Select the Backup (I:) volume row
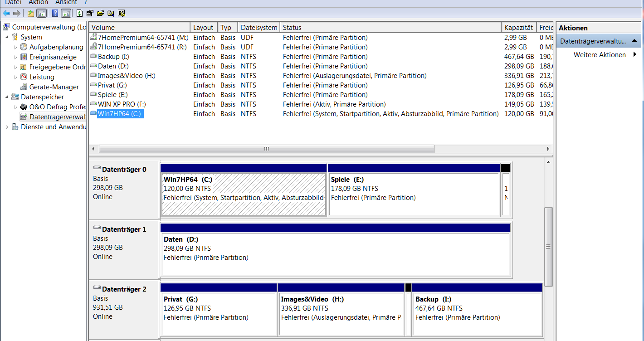 click(x=321, y=57)
